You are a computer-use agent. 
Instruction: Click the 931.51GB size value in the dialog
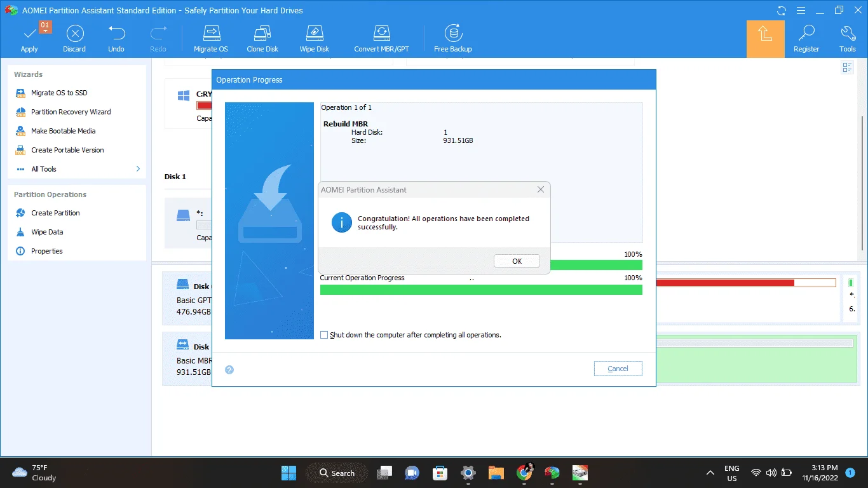458,140
